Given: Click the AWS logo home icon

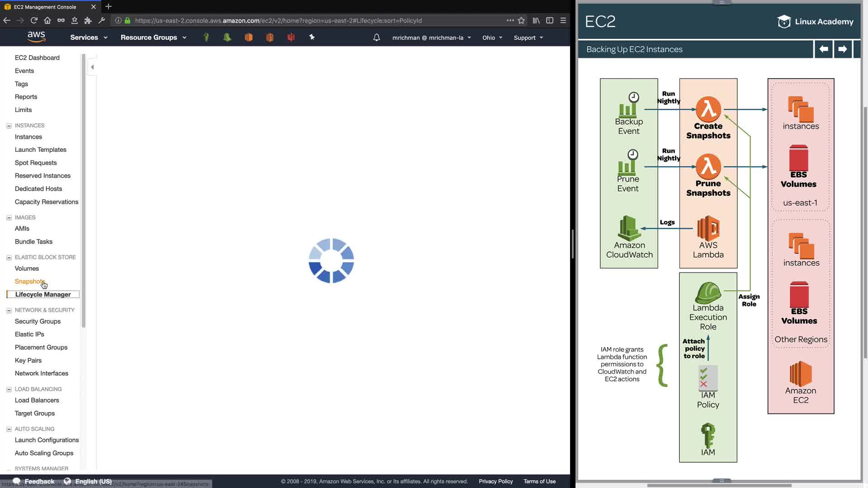Looking at the screenshot, I should tap(36, 37).
